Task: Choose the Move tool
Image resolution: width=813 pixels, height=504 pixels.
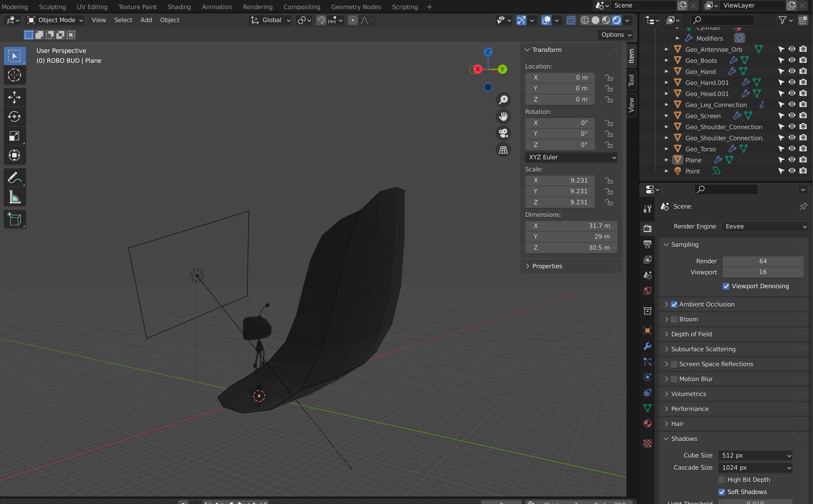Action: point(15,97)
